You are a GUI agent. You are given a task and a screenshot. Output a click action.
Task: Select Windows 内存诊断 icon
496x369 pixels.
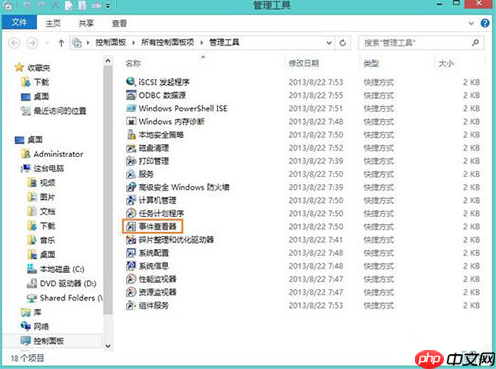point(131,121)
